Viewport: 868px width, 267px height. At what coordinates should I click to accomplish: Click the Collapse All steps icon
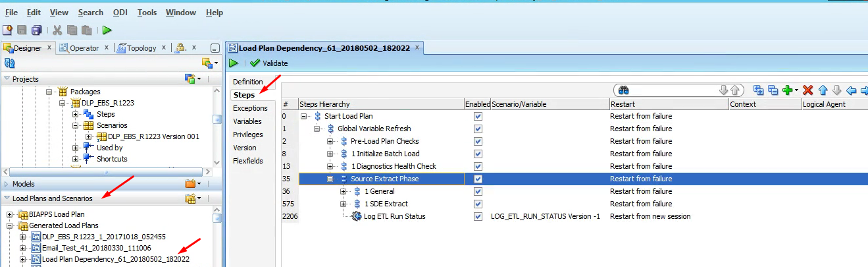click(773, 90)
